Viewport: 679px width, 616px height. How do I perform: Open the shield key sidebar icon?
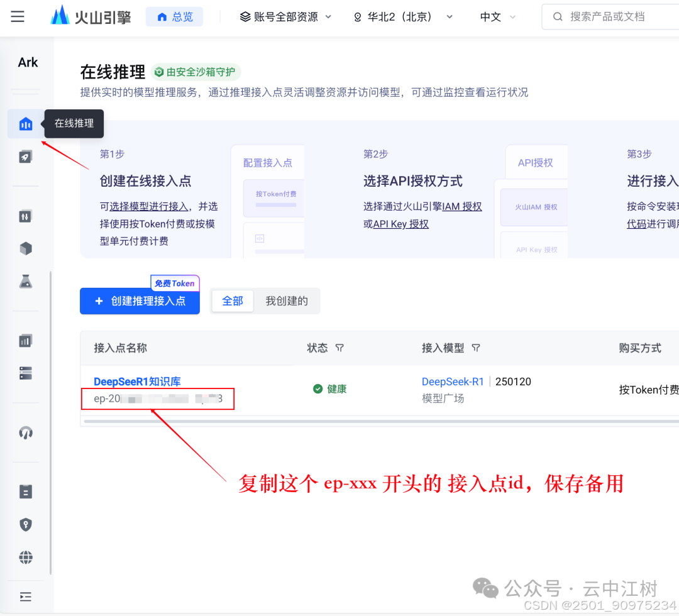26,524
